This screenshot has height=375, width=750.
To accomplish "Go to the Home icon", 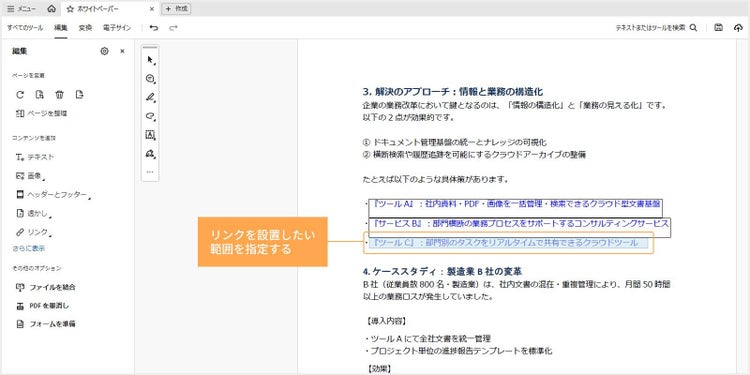I will (x=51, y=9).
